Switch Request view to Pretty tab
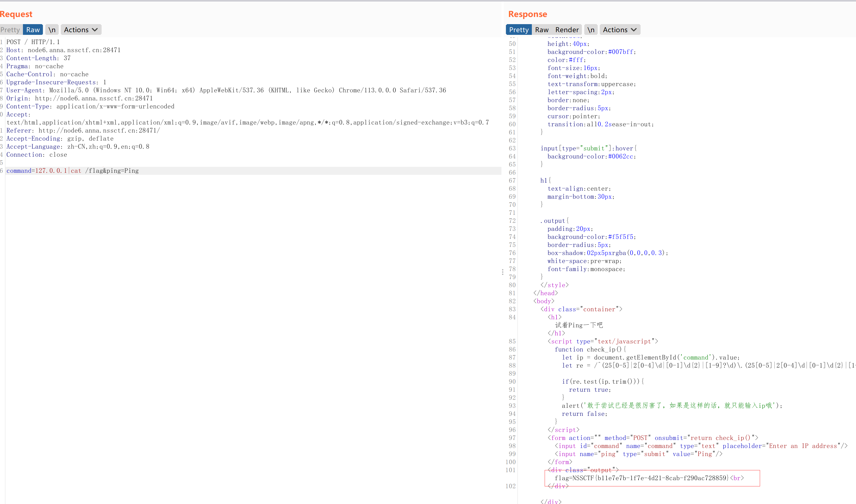Image resolution: width=856 pixels, height=504 pixels. tap(10, 30)
